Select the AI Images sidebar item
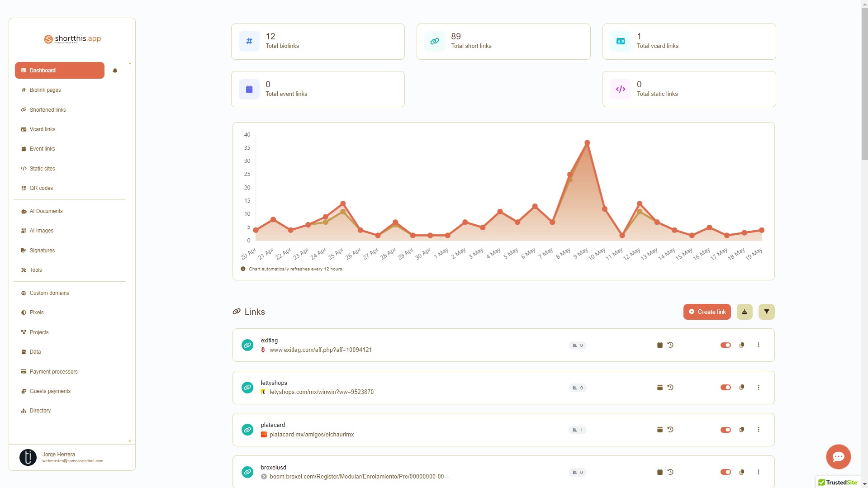The height and width of the screenshot is (488, 868). (x=41, y=231)
